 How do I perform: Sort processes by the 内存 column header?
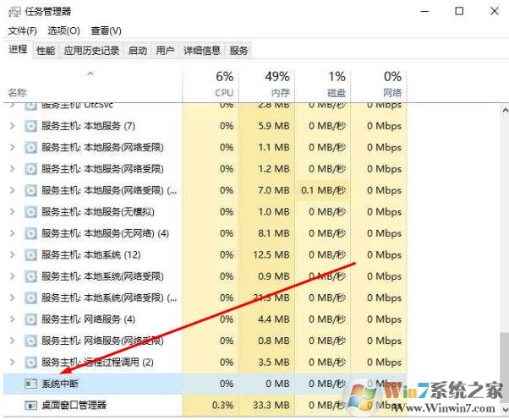click(279, 92)
